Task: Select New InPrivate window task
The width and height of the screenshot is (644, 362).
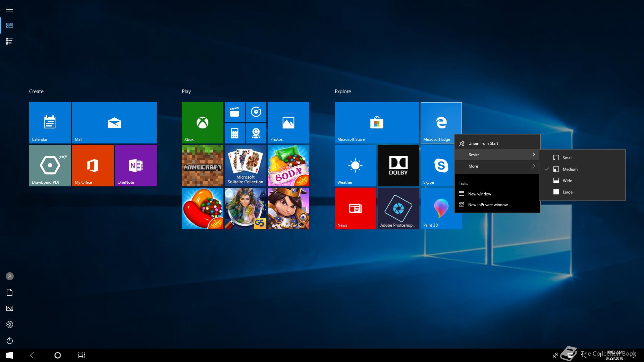Action: coord(497,205)
